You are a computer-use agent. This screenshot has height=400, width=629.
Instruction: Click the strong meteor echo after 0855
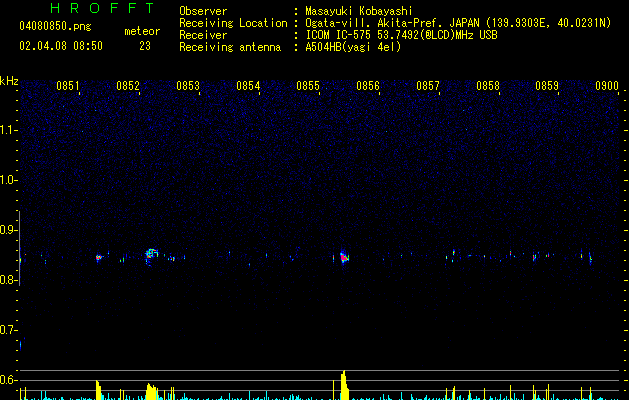tap(344, 257)
